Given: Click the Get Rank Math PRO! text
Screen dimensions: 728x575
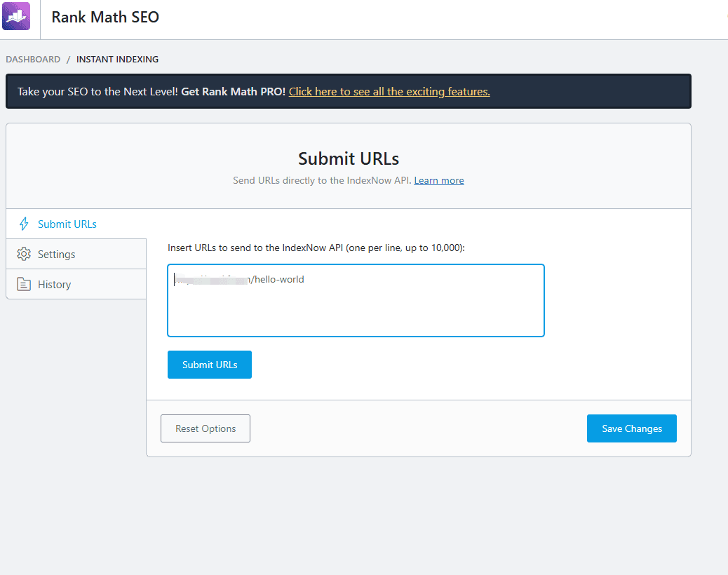Looking at the screenshot, I should 233,92.
